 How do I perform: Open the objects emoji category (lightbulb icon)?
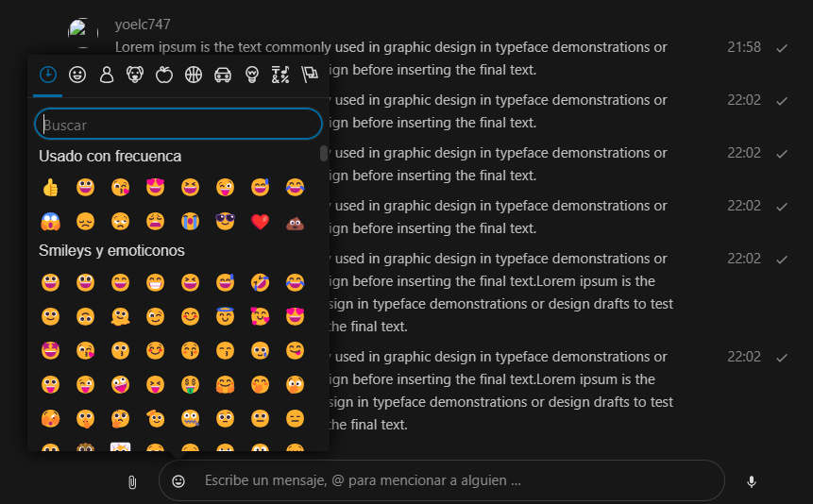(252, 75)
